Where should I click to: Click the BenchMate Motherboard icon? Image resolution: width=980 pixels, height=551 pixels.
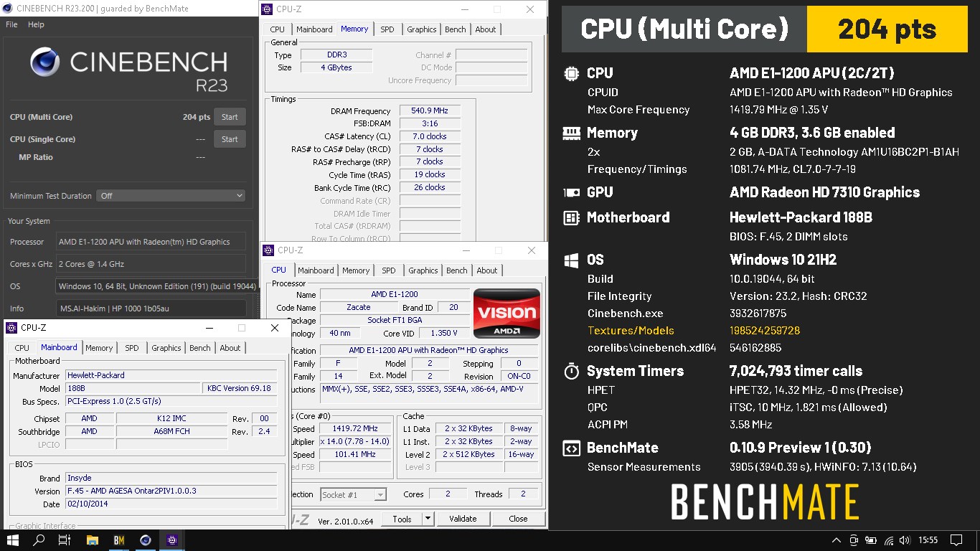[x=571, y=217]
